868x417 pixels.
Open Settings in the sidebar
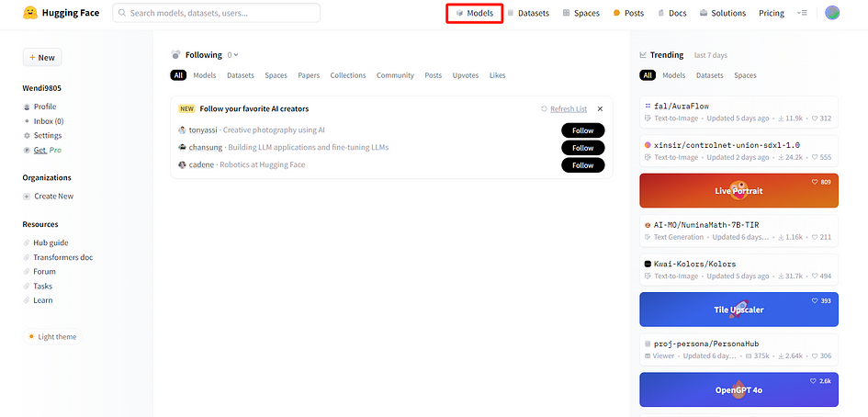(x=42, y=136)
